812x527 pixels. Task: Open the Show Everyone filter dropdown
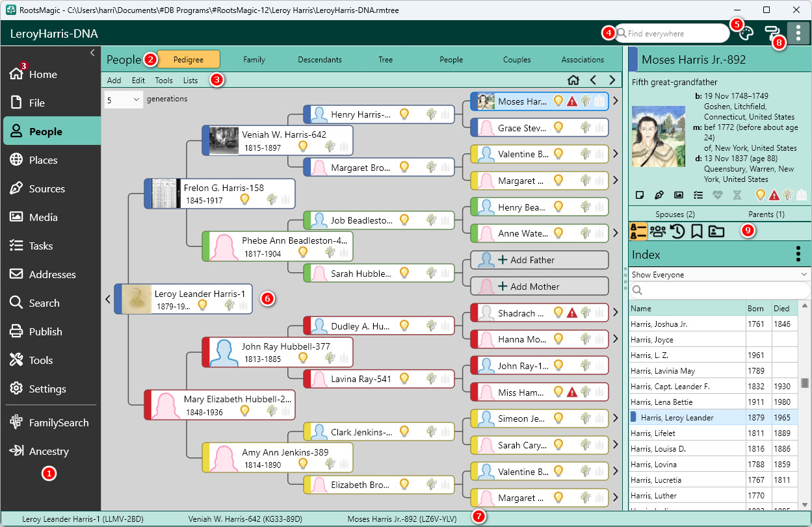pos(720,275)
